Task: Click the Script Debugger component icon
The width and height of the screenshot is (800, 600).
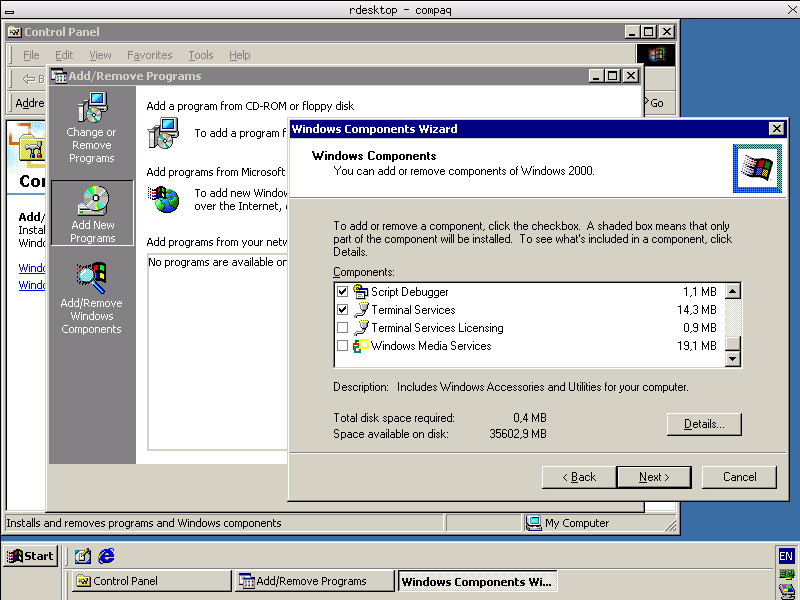Action: pos(361,292)
